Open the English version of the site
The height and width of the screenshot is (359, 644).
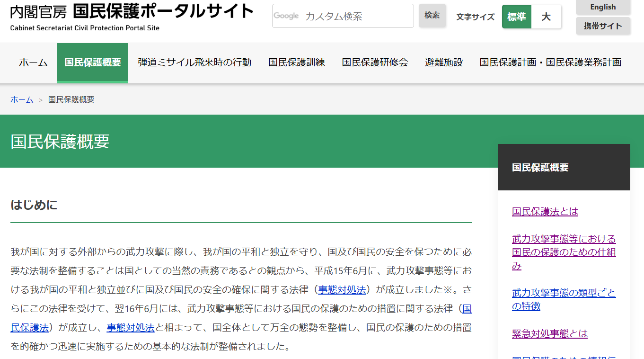[603, 7]
